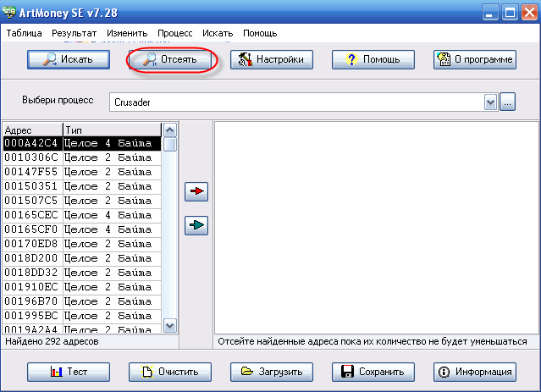Click the Загрузить load button
Viewport: 541px width, 392px height.
click(272, 372)
